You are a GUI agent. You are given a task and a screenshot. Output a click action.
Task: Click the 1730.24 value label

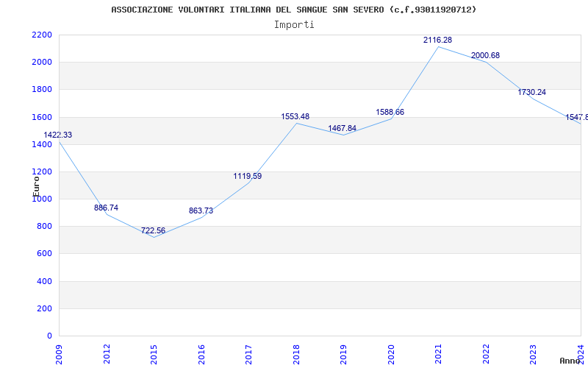531,92
